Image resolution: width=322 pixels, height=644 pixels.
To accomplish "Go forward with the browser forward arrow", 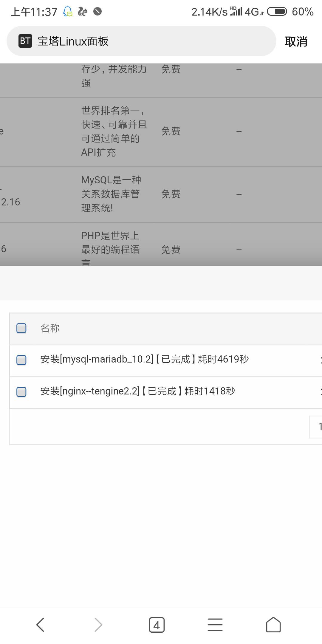I will pos(98,625).
